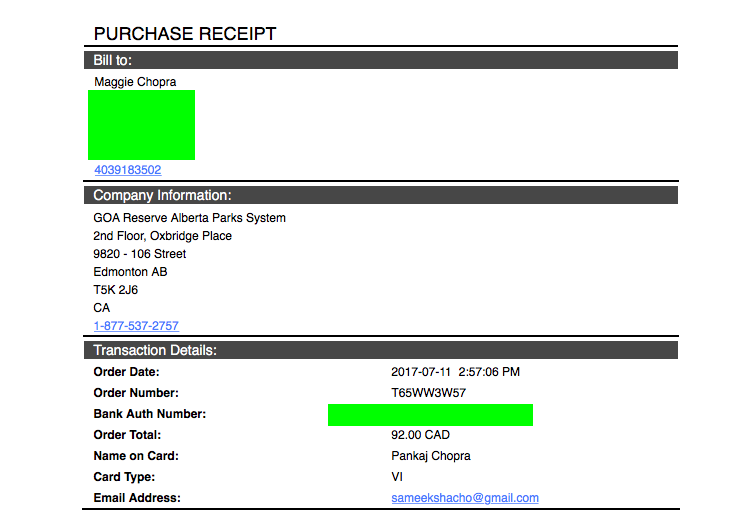Viewport: 735px width, 520px height.
Task: Select the card type value 'VI'
Action: click(x=397, y=477)
